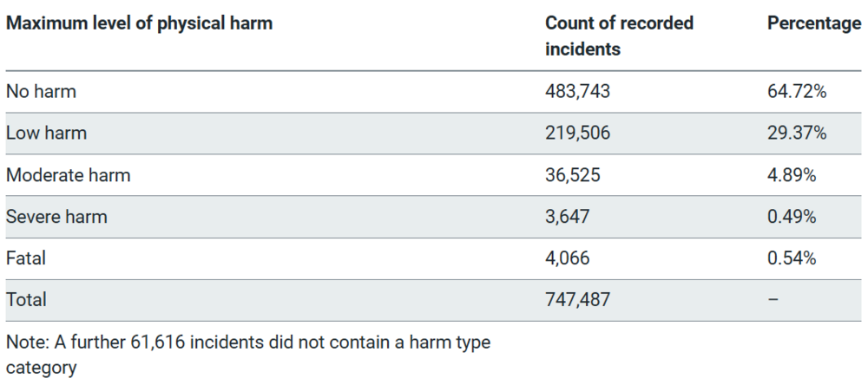Viewport: 868px width, 385px height.
Task: Click the 36,525 count cell
Action: tap(572, 175)
